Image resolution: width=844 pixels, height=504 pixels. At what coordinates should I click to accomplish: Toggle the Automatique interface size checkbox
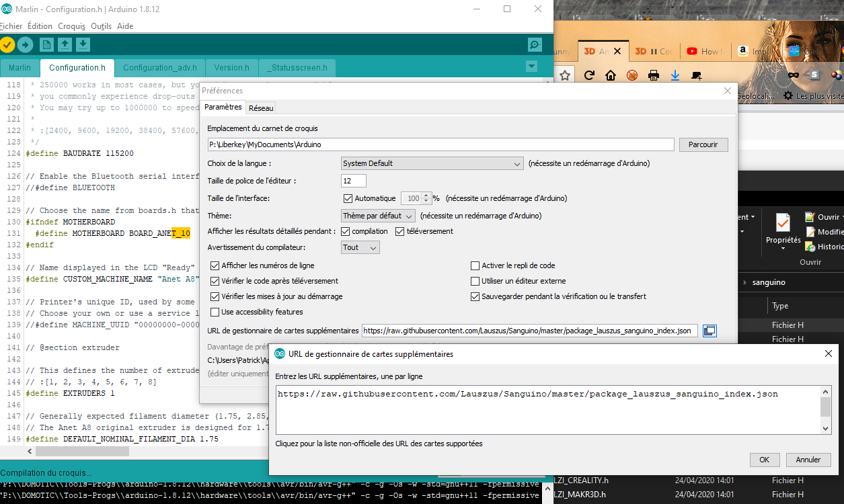(x=348, y=198)
